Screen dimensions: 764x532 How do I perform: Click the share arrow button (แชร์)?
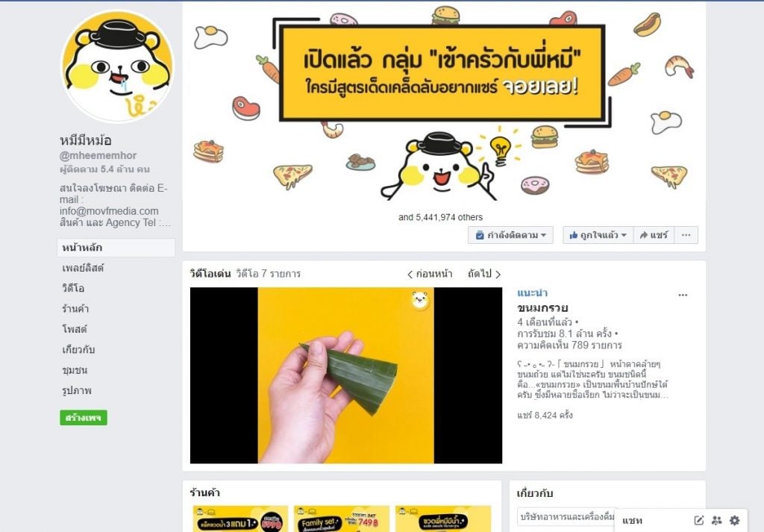[x=654, y=235]
